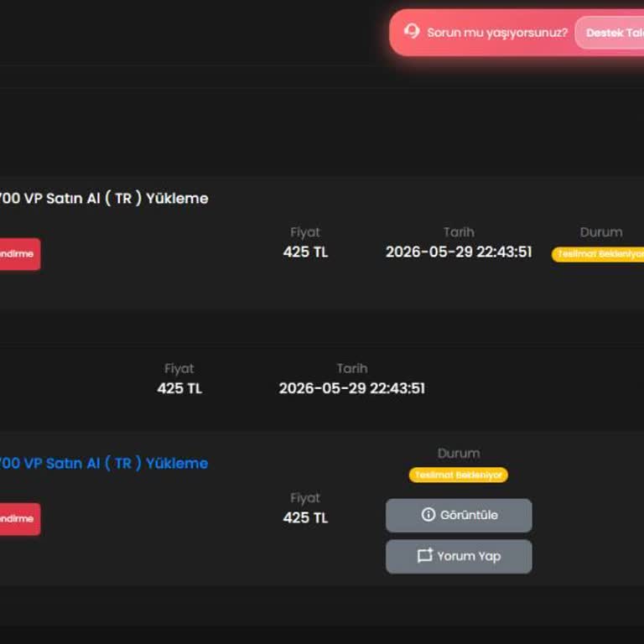
Task: Click the comment icon in Yorum Yap
Action: click(x=424, y=555)
